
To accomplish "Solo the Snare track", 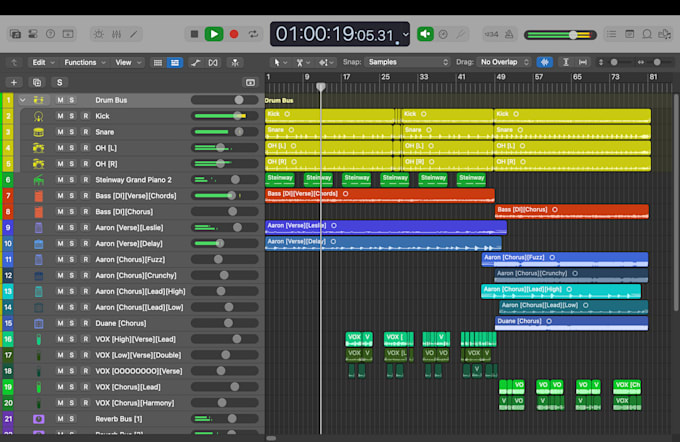I will click(x=72, y=132).
